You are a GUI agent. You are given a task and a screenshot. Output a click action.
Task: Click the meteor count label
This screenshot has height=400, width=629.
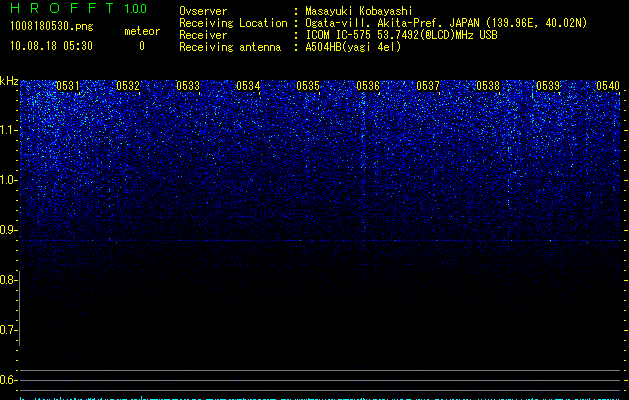[x=142, y=31]
